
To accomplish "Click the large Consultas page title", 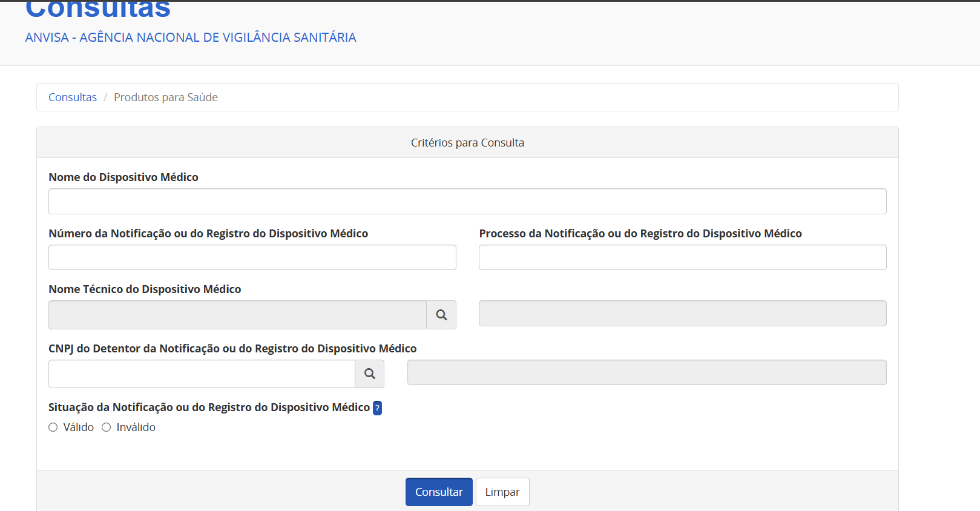I will click(98, 10).
